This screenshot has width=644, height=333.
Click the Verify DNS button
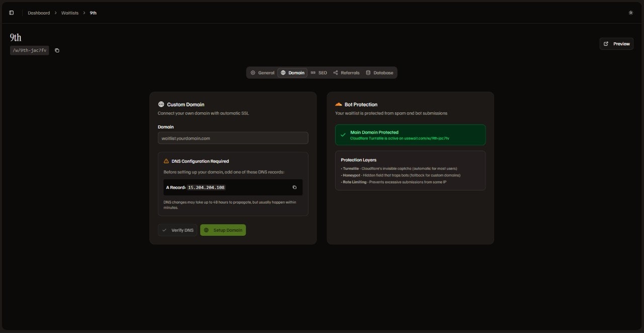(177, 230)
